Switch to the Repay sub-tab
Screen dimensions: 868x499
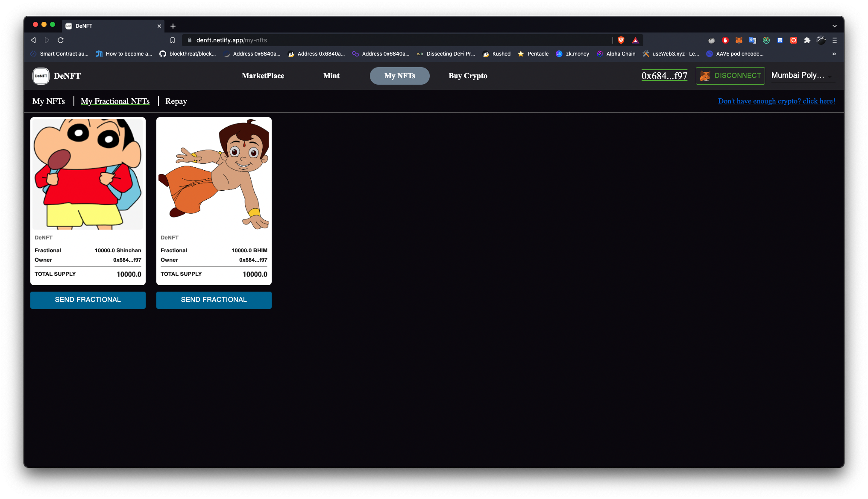coord(176,101)
